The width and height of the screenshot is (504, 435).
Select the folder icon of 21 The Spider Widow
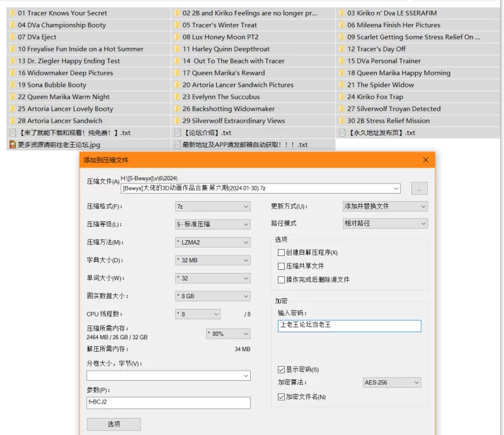pos(342,85)
